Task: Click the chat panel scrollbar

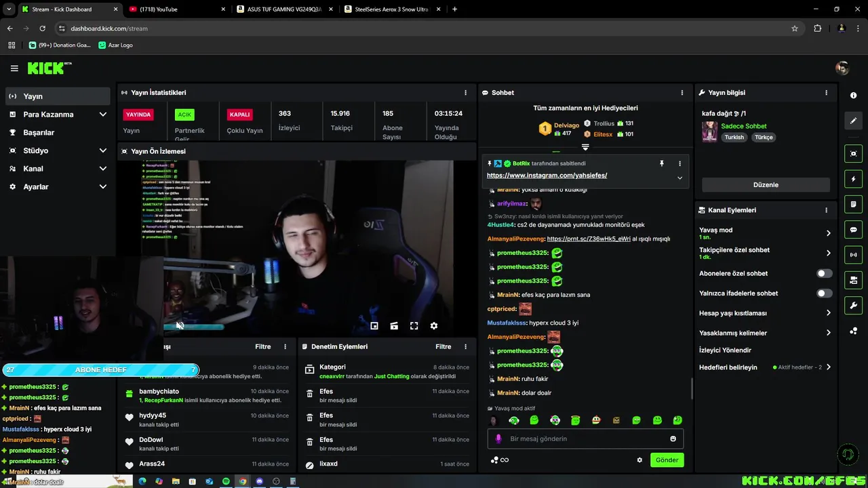Action: click(x=692, y=389)
